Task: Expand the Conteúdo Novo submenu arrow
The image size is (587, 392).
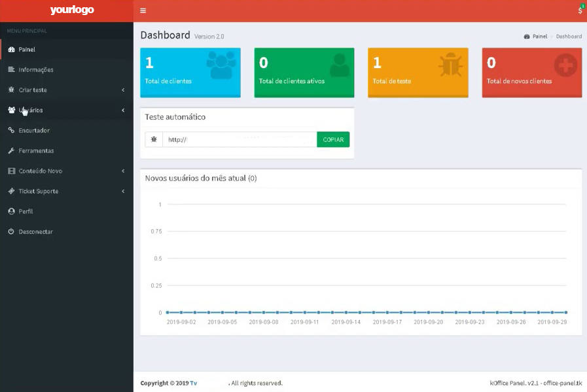Action: pyautogui.click(x=123, y=171)
